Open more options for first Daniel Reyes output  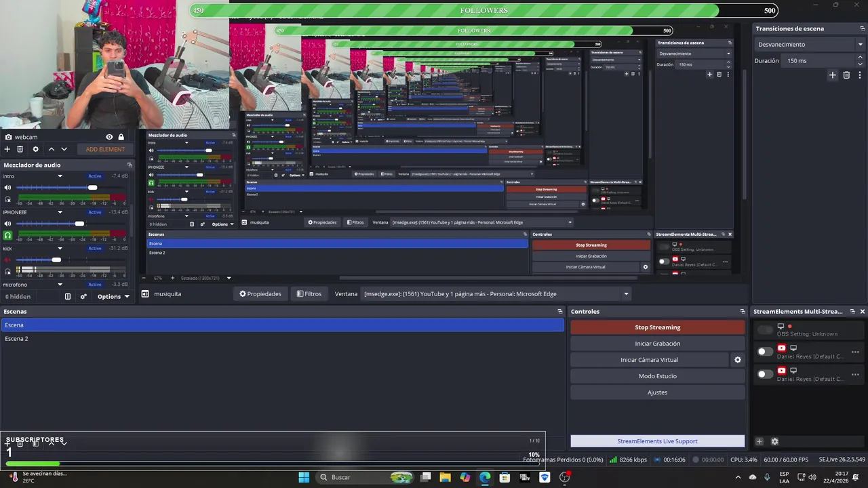point(855,352)
